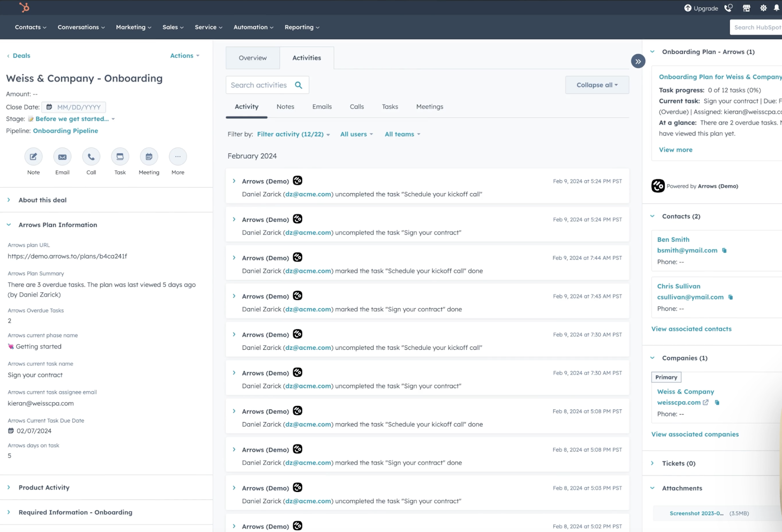Image resolution: width=782 pixels, height=532 pixels.
Task: Copy csullivan@ymail.com with the copy icon
Action: click(731, 297)
